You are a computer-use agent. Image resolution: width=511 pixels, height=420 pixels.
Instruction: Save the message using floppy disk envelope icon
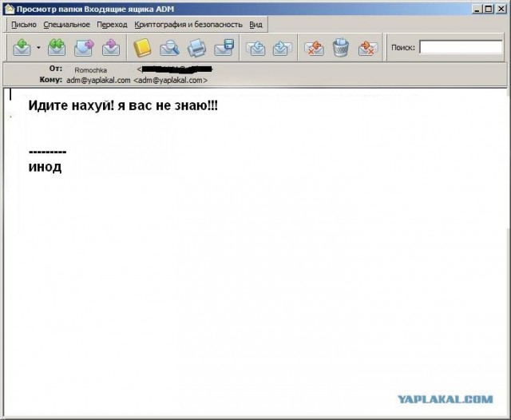(224, 48)
